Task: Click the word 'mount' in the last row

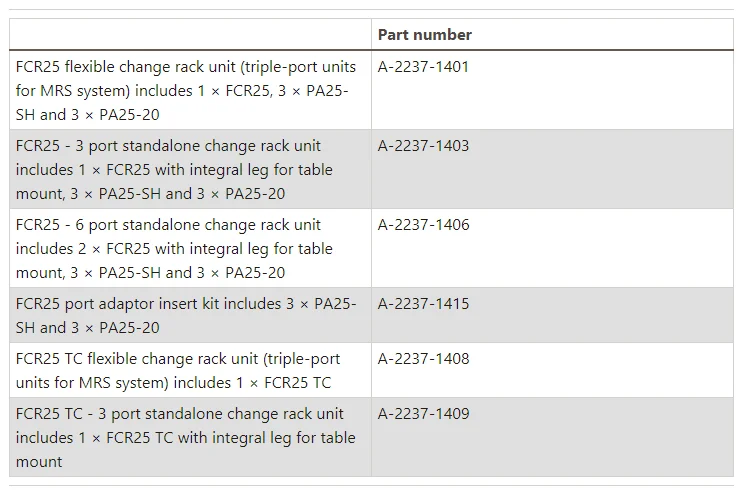Action: coord(39,462)
